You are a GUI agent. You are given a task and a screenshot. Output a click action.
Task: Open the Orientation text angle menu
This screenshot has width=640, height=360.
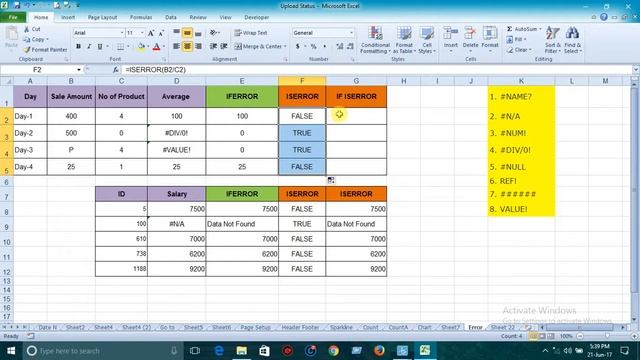214,33
